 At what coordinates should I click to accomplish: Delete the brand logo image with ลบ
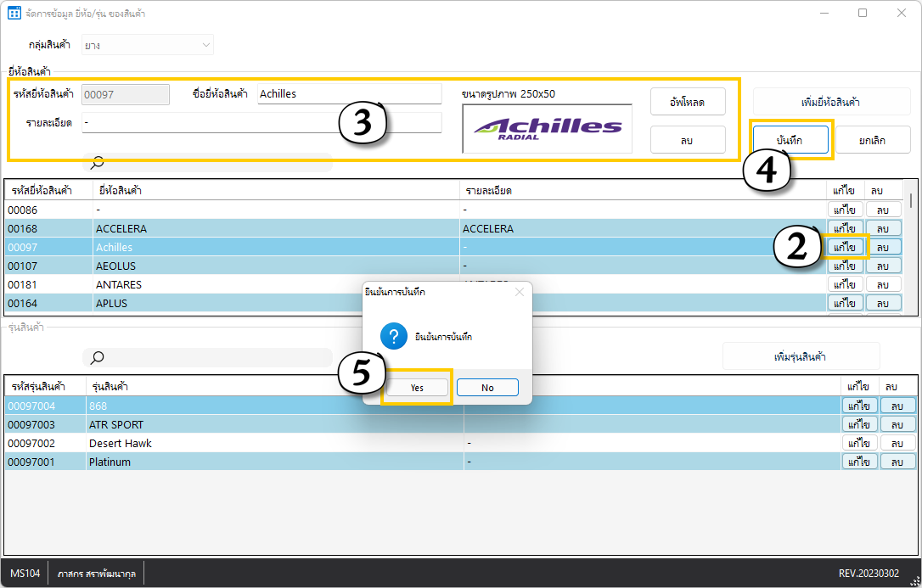tap(688, 140)
